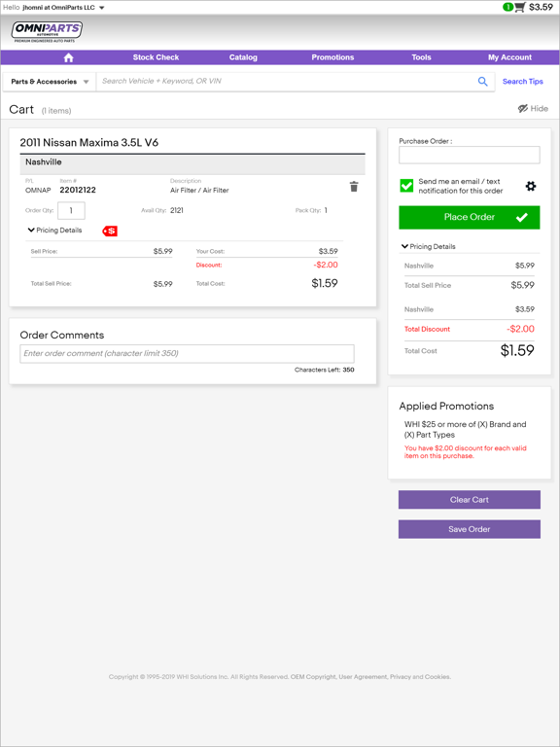Click the Nashville location header row
Screen dimensions: 560x747
click(192, 164)
